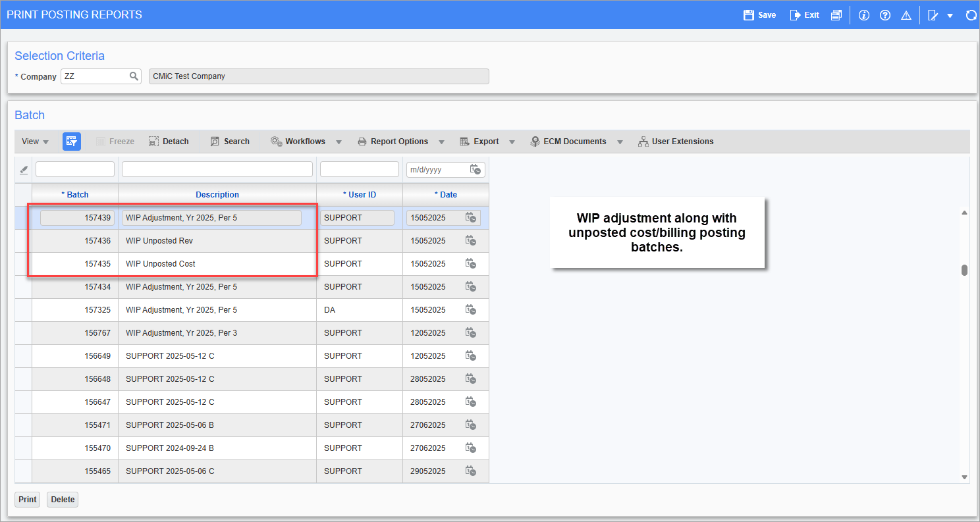
Task: Click the refresh icon at top right
Action: pos(971,14)
